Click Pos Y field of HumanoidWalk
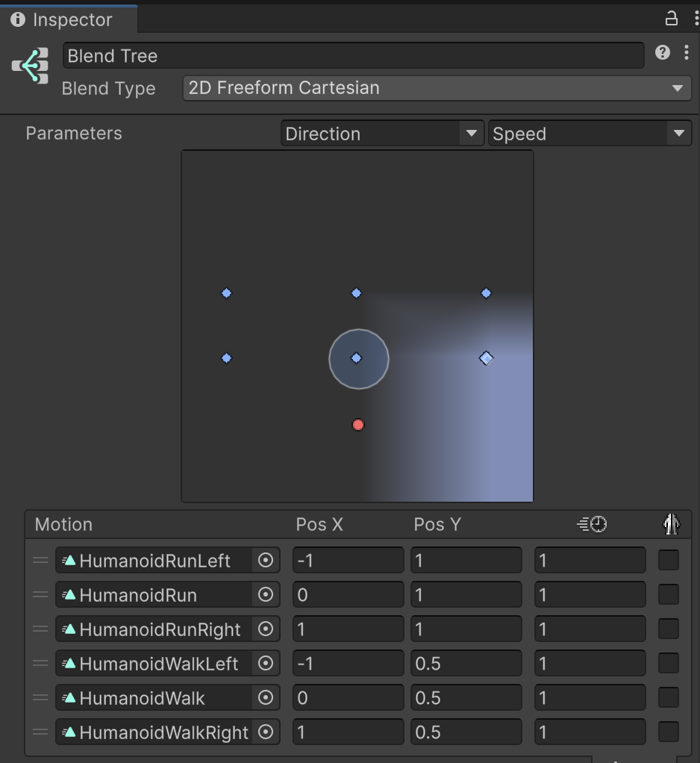This screenshot has height=763, width=700. 466,698
